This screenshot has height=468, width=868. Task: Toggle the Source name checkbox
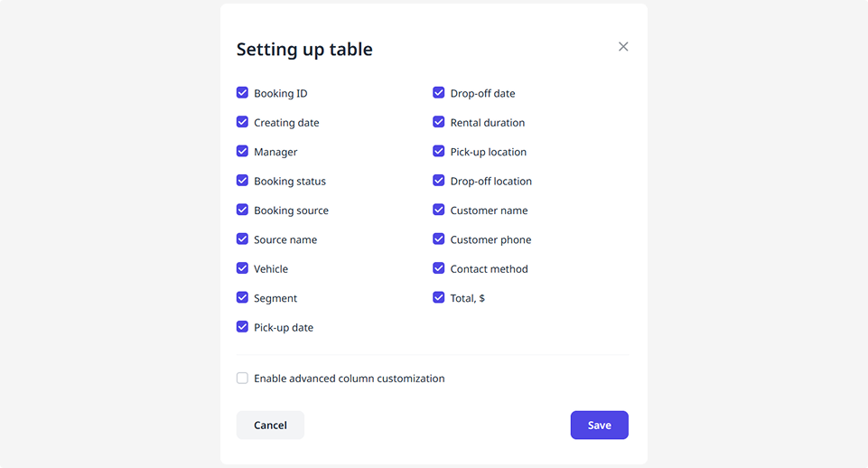coord(242,239)
